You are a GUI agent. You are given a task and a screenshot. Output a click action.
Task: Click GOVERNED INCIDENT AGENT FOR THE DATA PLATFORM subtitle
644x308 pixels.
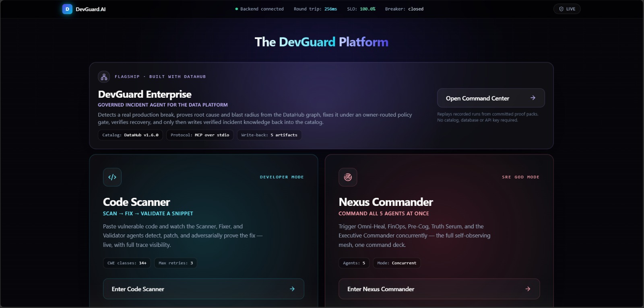[x=163, y=105]
